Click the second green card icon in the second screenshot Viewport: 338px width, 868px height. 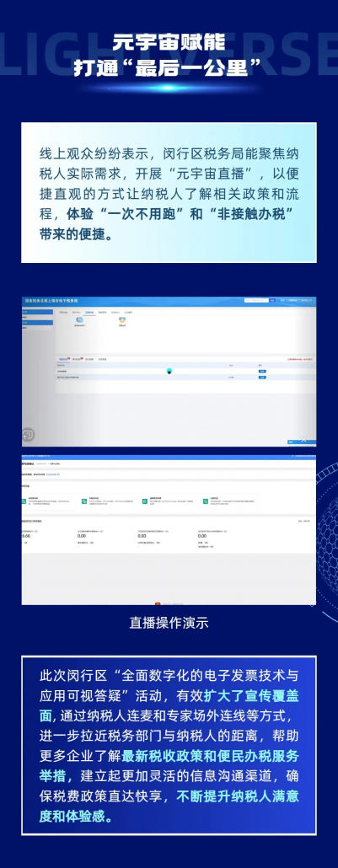(83, 500)
